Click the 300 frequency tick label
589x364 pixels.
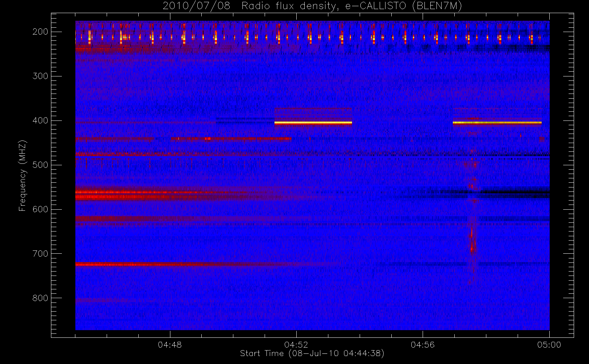[40, 76]
